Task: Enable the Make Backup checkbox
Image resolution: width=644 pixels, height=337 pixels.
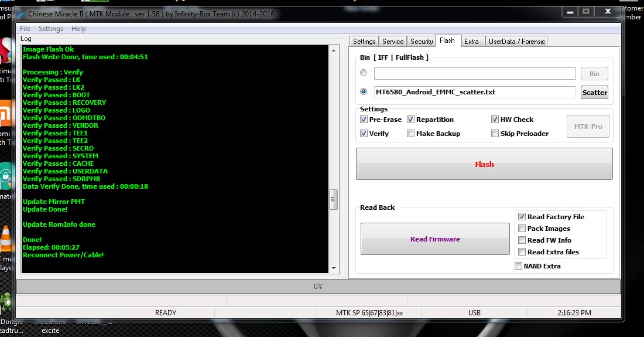Action: (411, 134)
